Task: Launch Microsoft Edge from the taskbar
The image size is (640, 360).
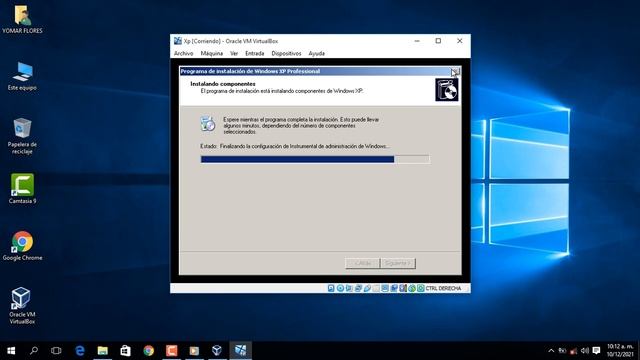Action: coord(80,351)
